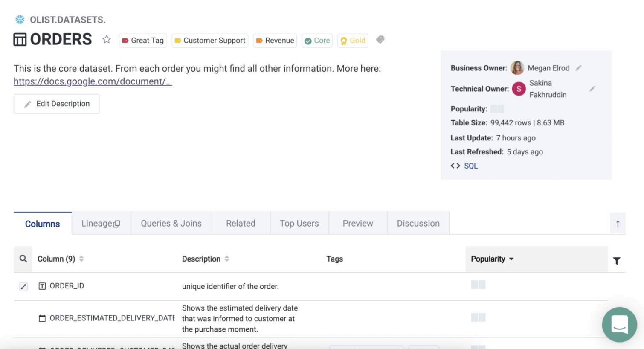Toggle the edit checkbox on ORDER_ID row
644x349 pixels.
tap(23, 287)
